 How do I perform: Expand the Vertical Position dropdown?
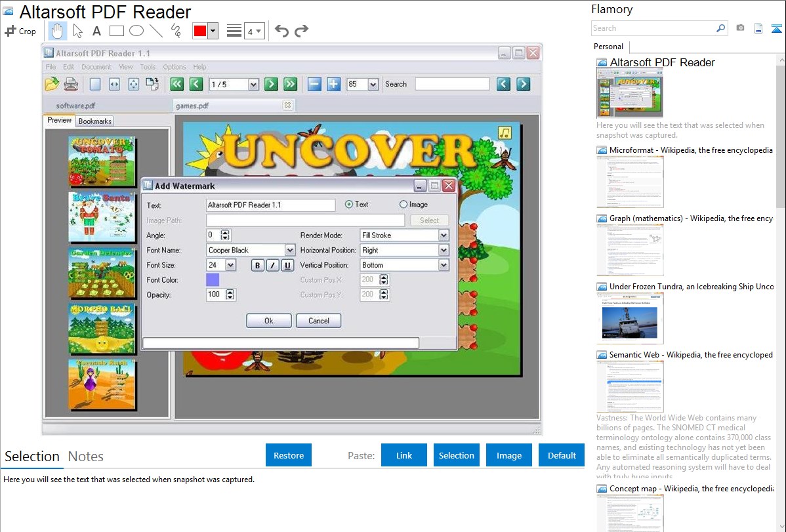(x=443, y=265)
